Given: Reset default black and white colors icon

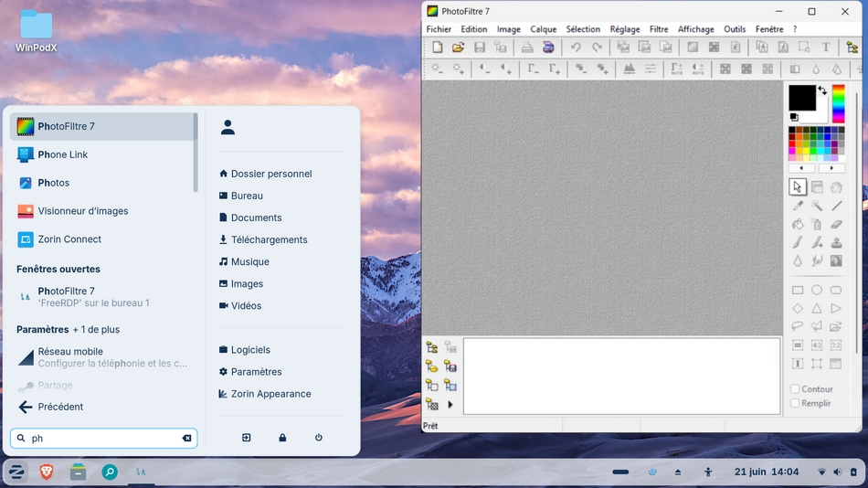Looking at the screenshot, I should click(794, 117).
